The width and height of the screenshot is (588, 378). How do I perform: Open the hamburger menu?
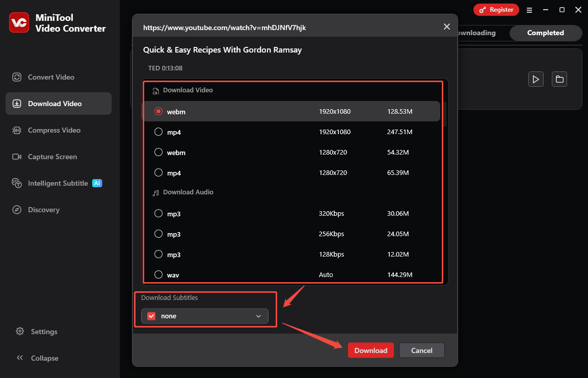click(x=529, y=9)
